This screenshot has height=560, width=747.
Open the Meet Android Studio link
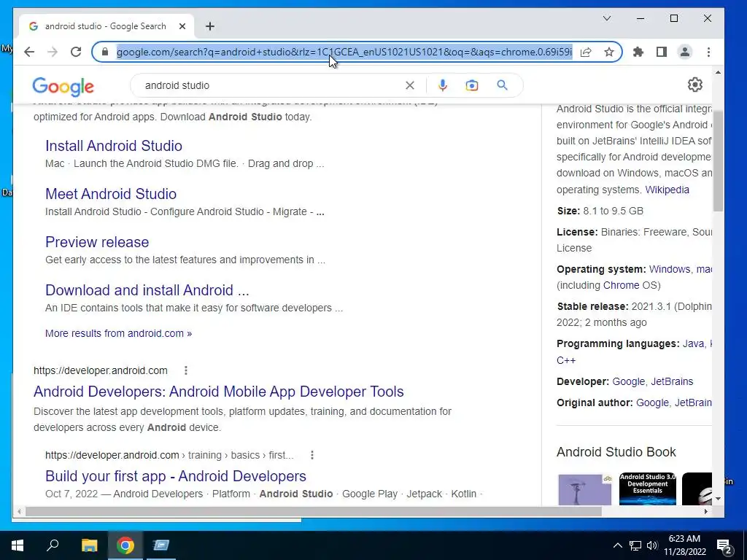click(x=111, y=194)
